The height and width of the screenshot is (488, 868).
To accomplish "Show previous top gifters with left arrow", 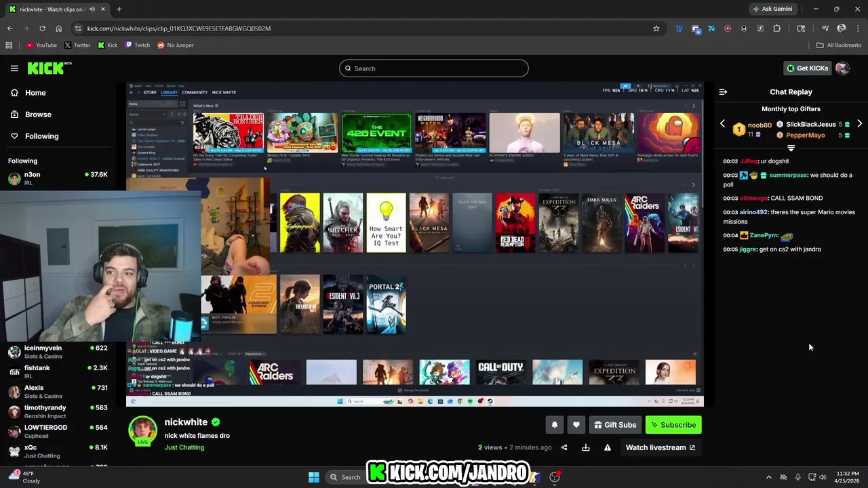I will point(722,124).
